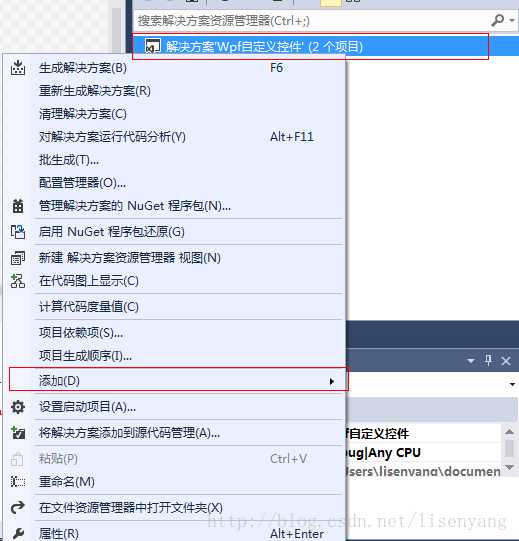Open the search options dropdown arrow
Screen dimensions: 519x541
point(512,21)
